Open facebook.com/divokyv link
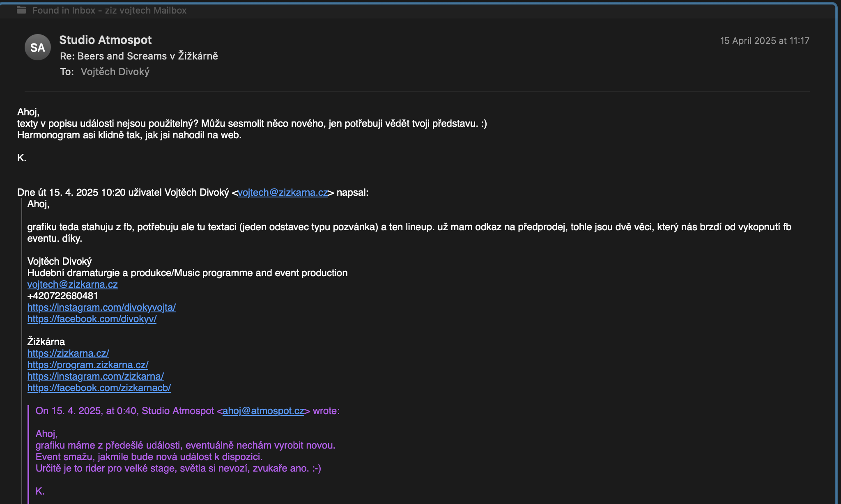The height and width of the screenshot is (504, 841). click(x=92, y=319)
